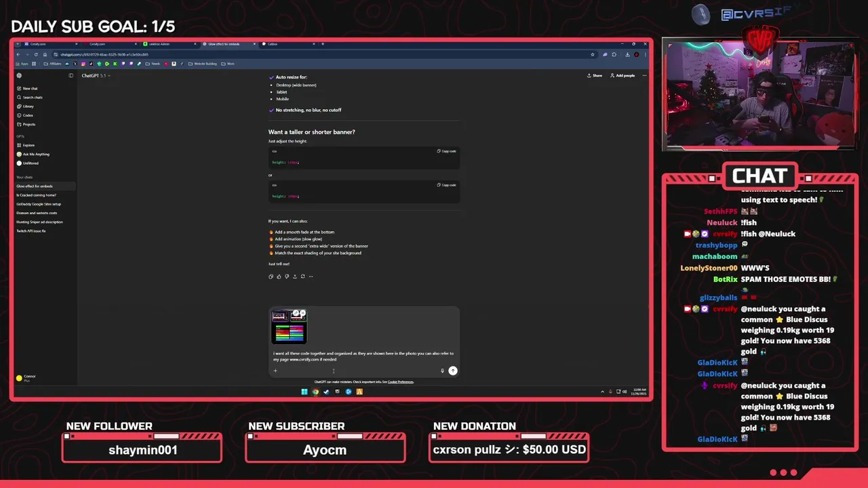
Task: Copy the response with the copy icon
Action: pos(271,277)
